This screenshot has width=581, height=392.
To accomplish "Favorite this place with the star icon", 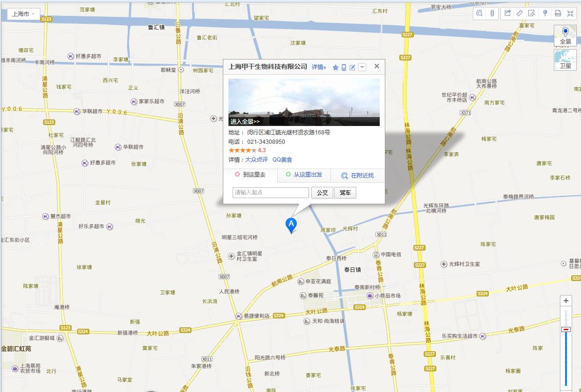I will click(x=336, y=67).
